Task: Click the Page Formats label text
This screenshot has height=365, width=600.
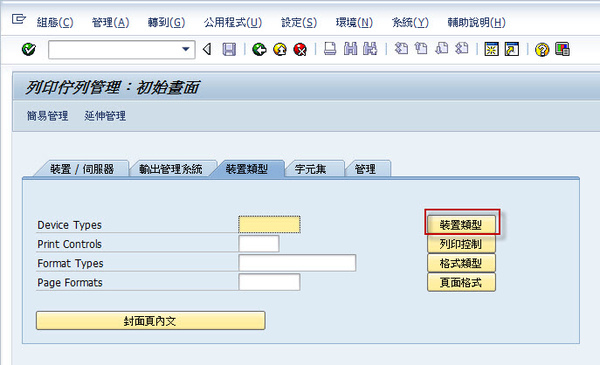Action: [70, 283]
